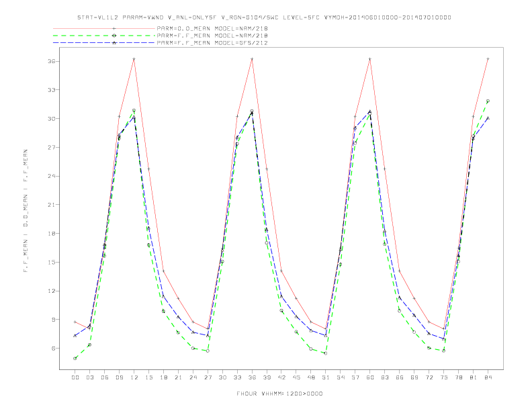Click x-axis forecast hour label 15
The height and width of the screenshot is (411, 532).
(x=148, y=377)
